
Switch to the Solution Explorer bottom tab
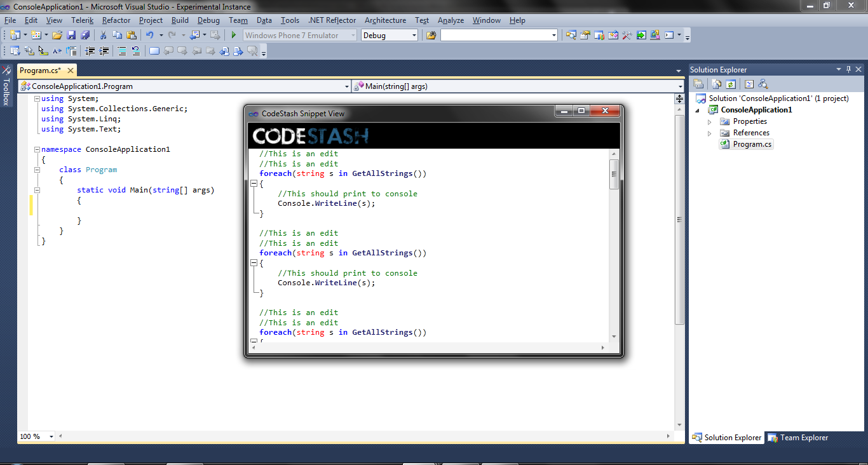[726, 438]
